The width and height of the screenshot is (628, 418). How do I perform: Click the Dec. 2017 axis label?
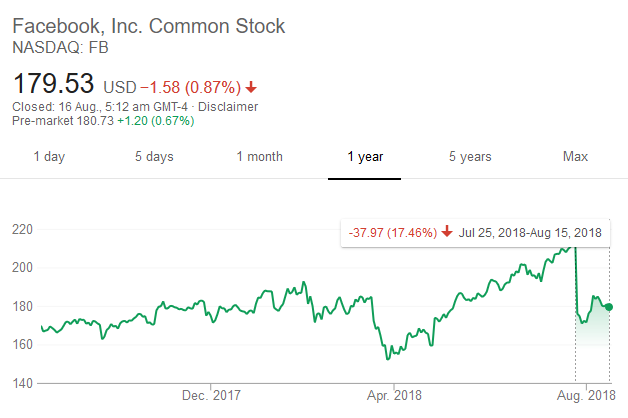[x=210, y=394]
